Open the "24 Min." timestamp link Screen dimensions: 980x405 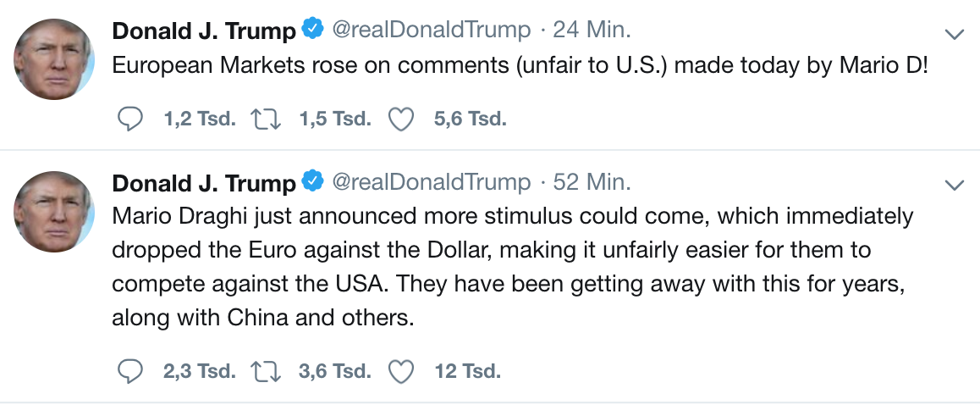(592, 31)
